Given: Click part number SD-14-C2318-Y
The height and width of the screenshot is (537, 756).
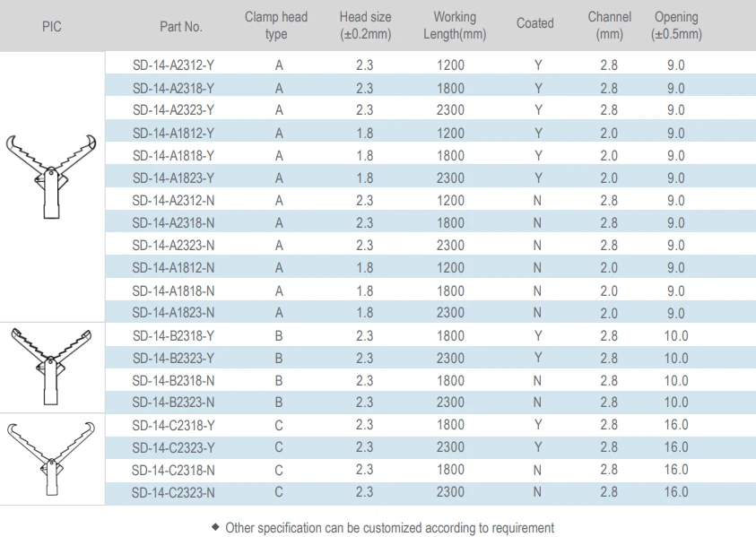Looking at the screenshot, I should 173,425.
